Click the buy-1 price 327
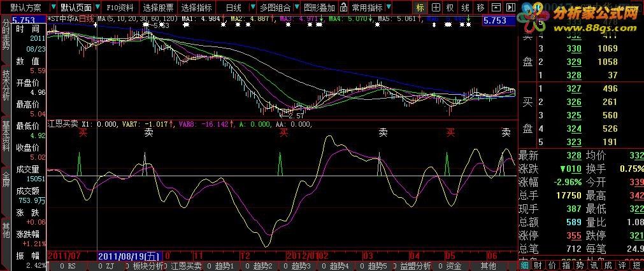Image resolution: width=644 pixels, height=271 pixels. [574, 88]
